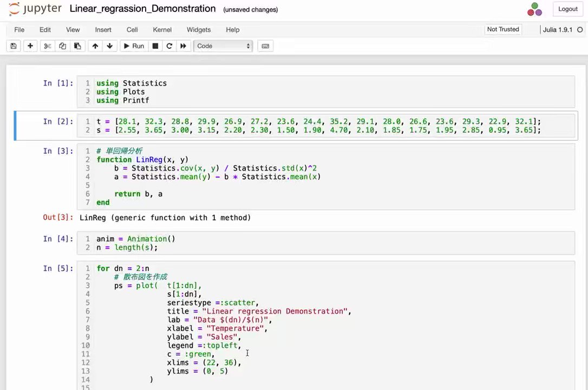Open the Kernel menu
588x390 pixels.
tap(162, 30)
